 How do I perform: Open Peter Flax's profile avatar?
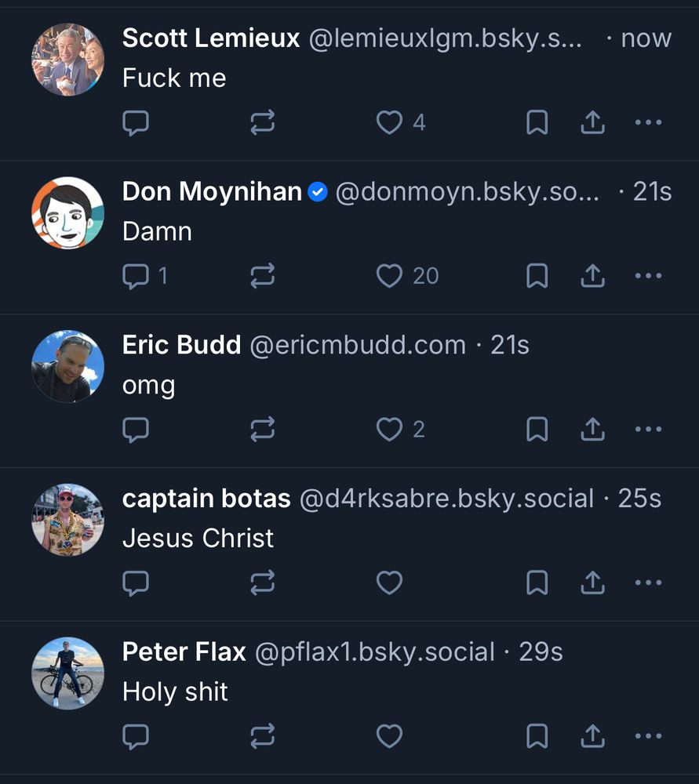tap(67, 673)
